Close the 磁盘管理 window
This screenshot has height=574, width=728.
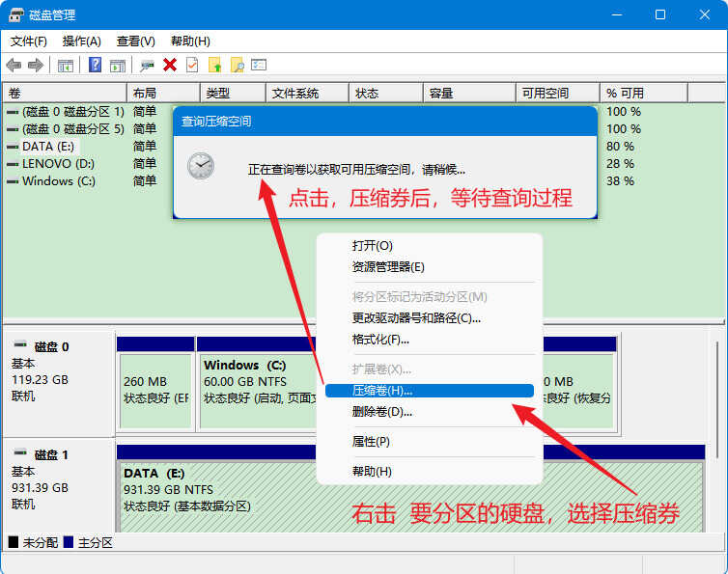(704, 14)
